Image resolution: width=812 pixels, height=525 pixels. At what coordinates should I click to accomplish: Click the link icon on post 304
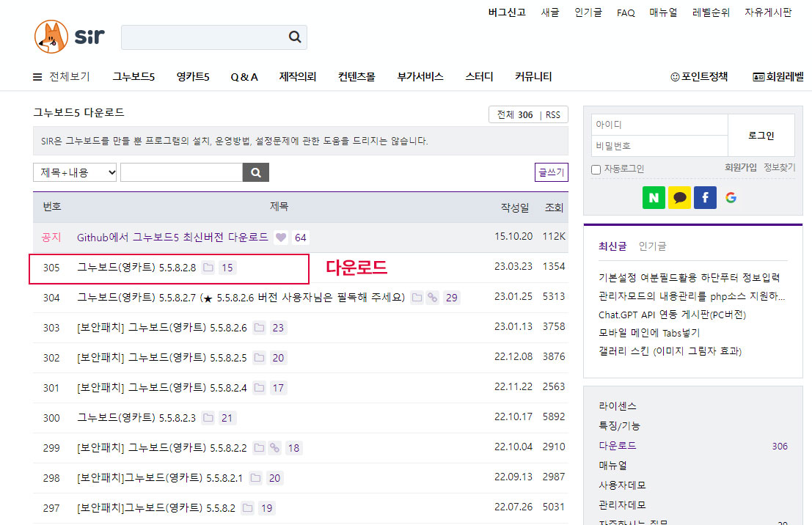(433, 297)
